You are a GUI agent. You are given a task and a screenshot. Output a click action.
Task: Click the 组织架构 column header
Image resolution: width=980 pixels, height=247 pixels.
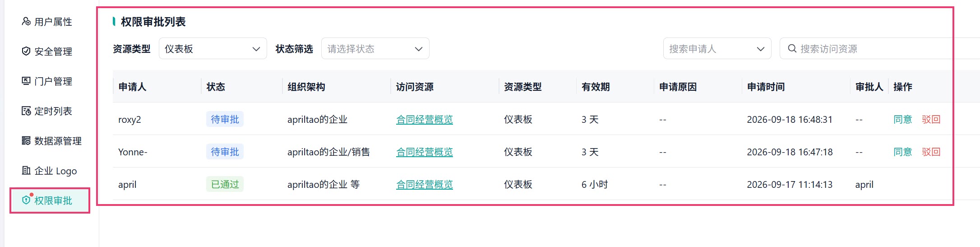pos(306,87)
